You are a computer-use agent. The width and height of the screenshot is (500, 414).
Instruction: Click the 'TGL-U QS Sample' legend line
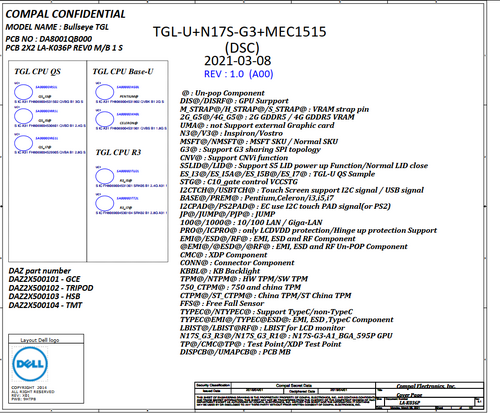(x=277, y=174)
